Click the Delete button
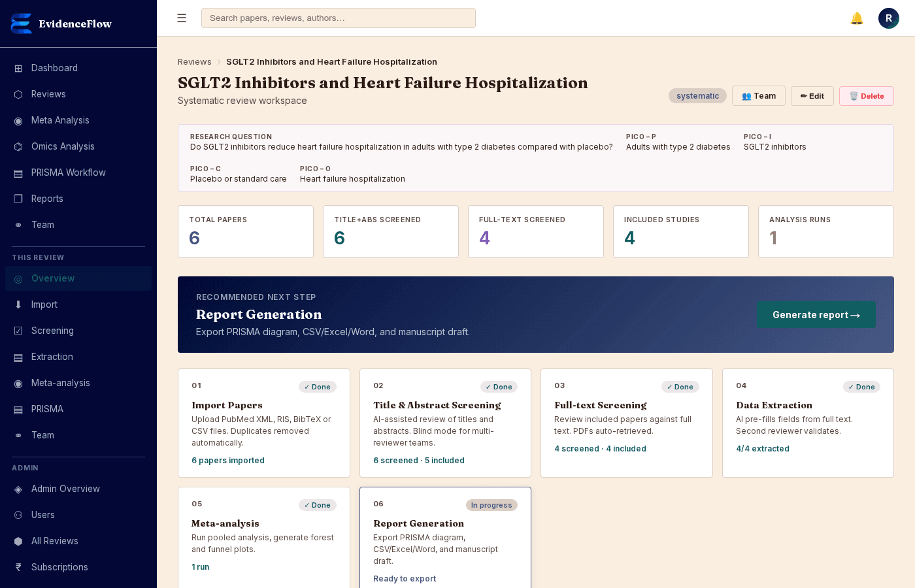This screenshot has height=588, width=915. pos(867,96)
